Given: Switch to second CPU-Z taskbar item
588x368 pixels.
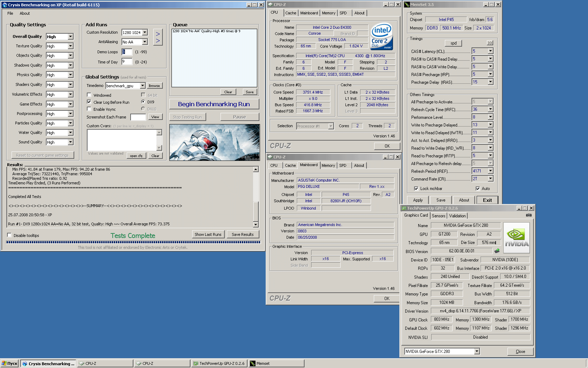Looking at the screenshot, I should 162,363.
